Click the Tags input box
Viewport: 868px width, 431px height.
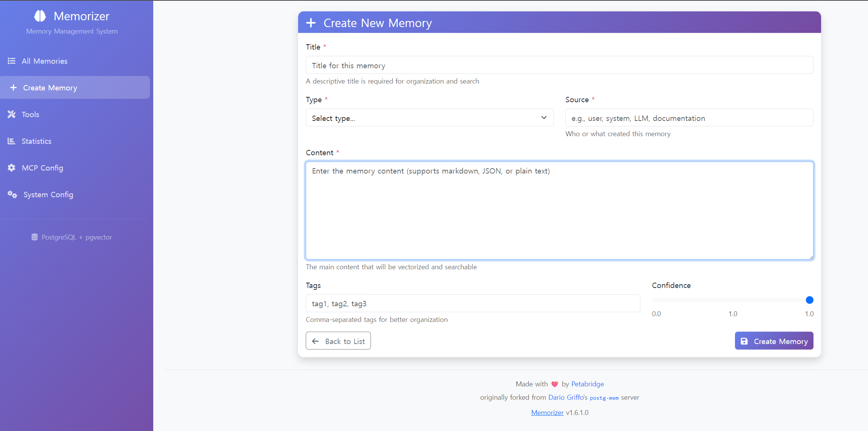[x=473, y=304]
